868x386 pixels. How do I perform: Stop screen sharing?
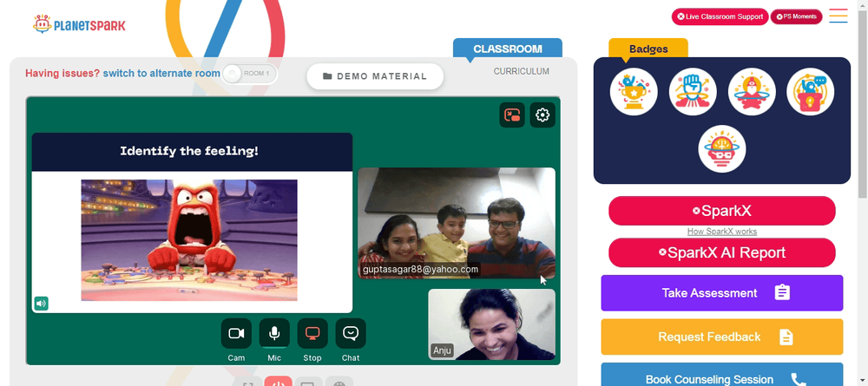pyautogui.click(x=312, y=333)
